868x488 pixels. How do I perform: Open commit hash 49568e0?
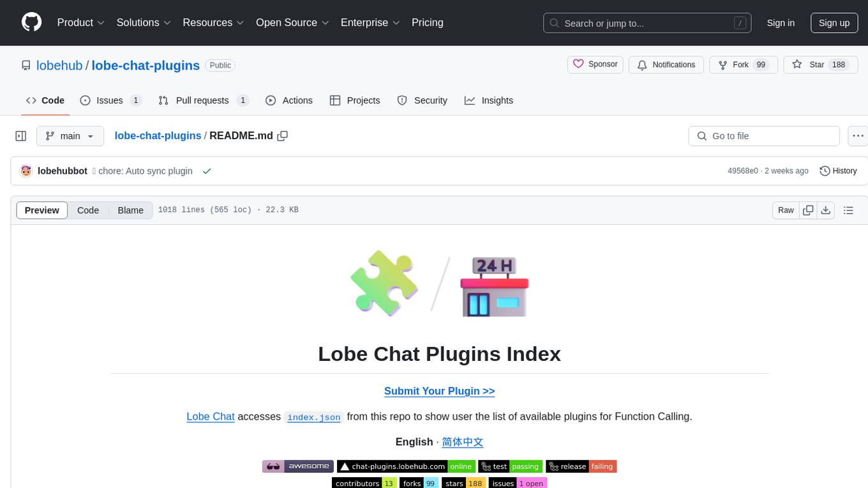pos(743,171)
